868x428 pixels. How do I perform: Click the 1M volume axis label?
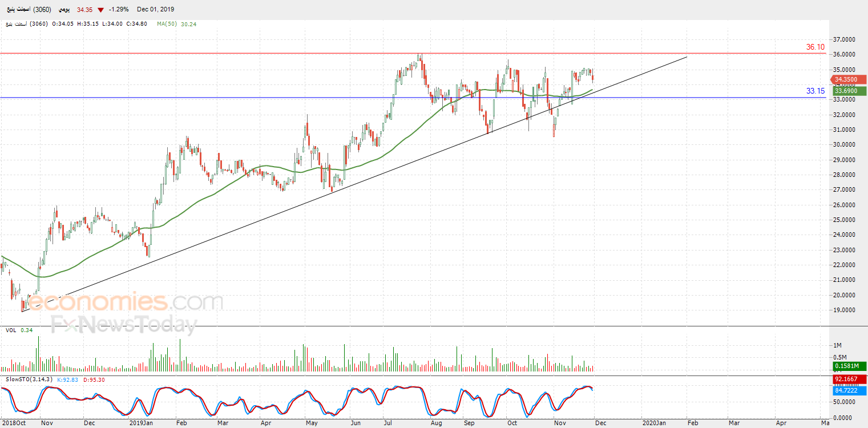click(838, 346)
